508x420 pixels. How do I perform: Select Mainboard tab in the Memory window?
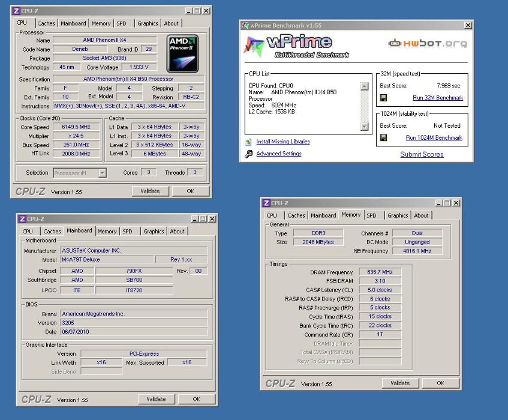pyautogui.click(x=323, y=215)
